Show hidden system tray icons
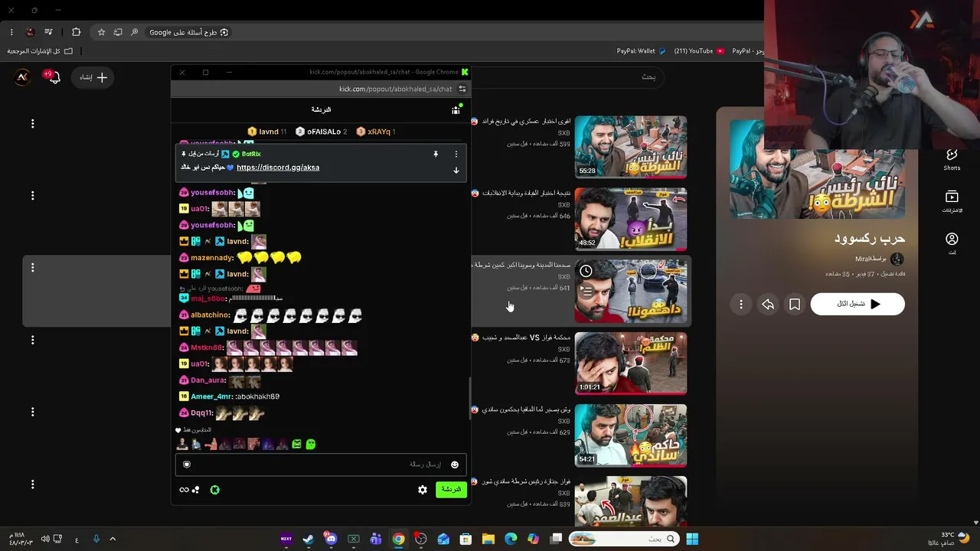The width and height of the screenshot is (980, 551). (x=113, y=540)
